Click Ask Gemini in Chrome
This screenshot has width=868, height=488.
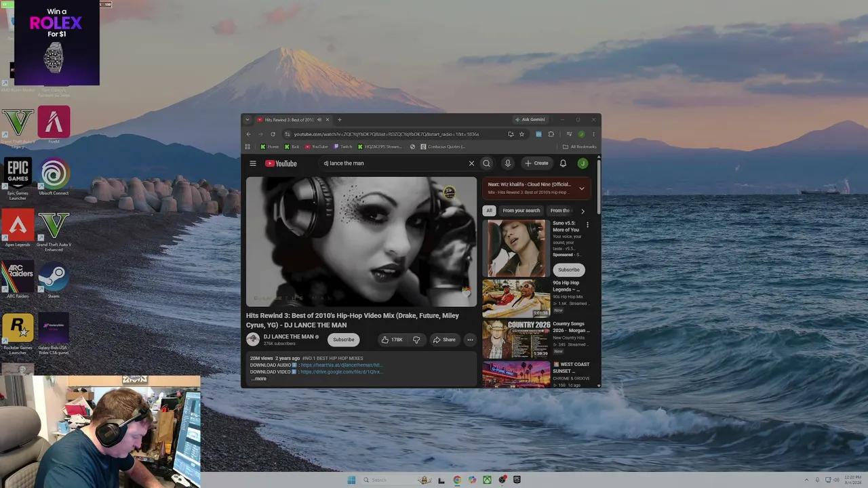click(x=530, y=120)
